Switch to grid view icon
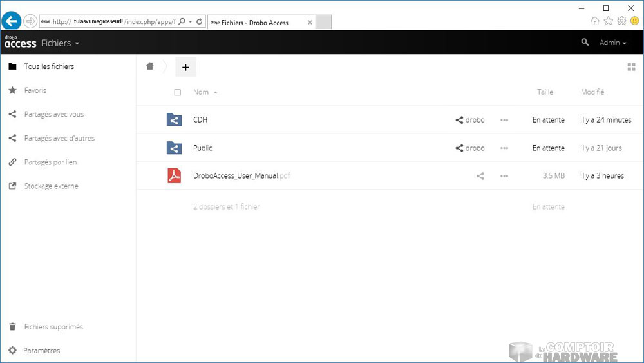This screenshot has height=363, width=644. click(x=631, y=67)
